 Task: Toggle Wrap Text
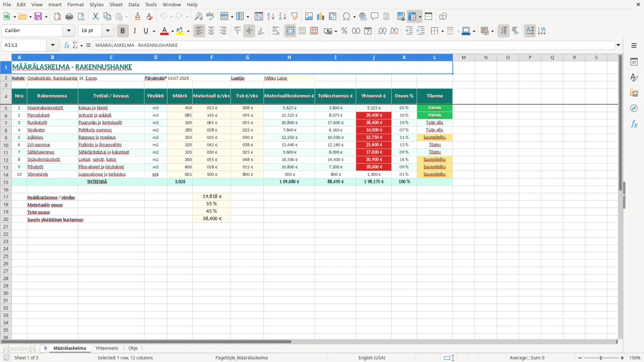coord(276,31)
